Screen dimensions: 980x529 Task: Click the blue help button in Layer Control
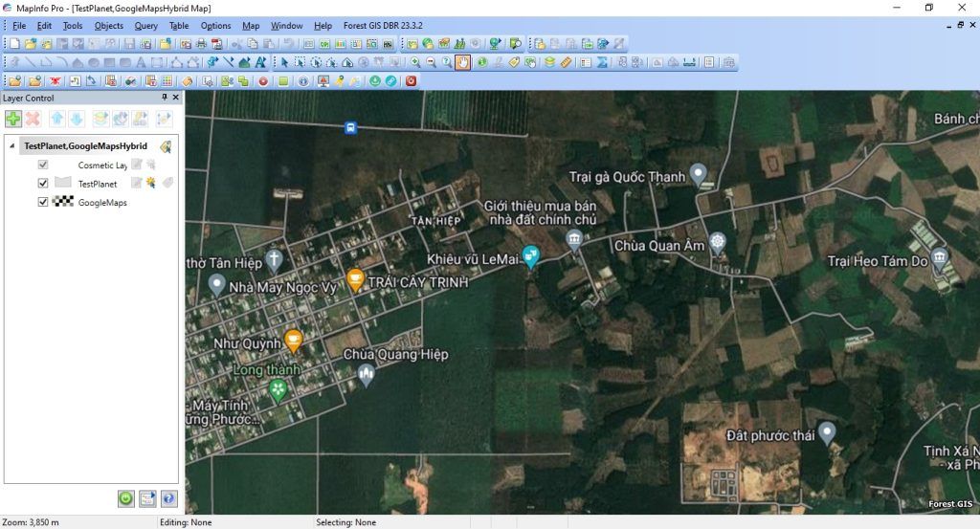[x=169, y=497]
